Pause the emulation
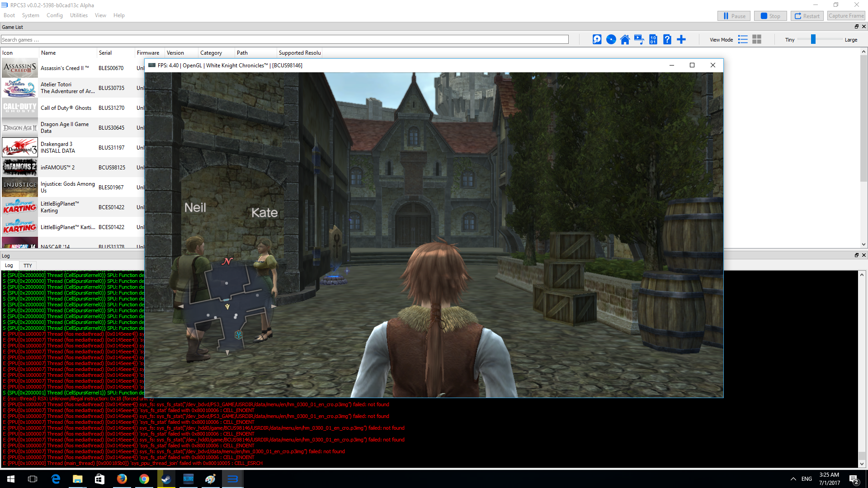The image size is (868, 488). click(x=734, y=16)
